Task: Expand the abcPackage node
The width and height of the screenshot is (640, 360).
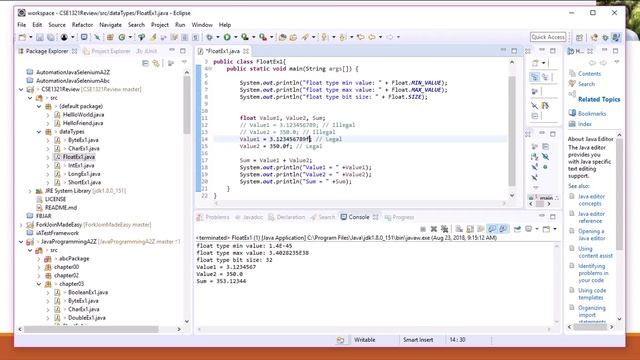Action: 39,259
